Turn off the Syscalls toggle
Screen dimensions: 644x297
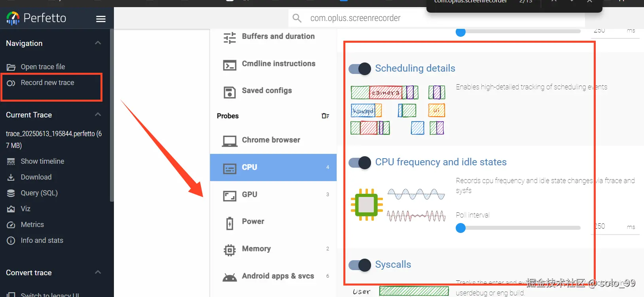point(360,265)
